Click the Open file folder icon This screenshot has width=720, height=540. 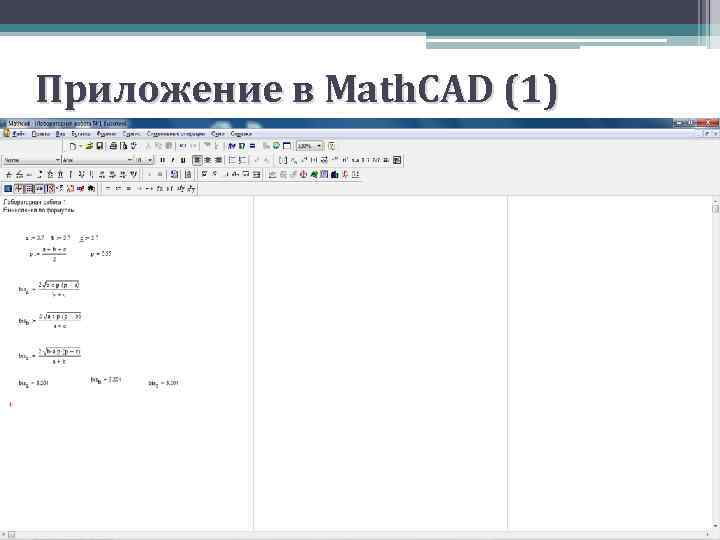tap(90, 146)
